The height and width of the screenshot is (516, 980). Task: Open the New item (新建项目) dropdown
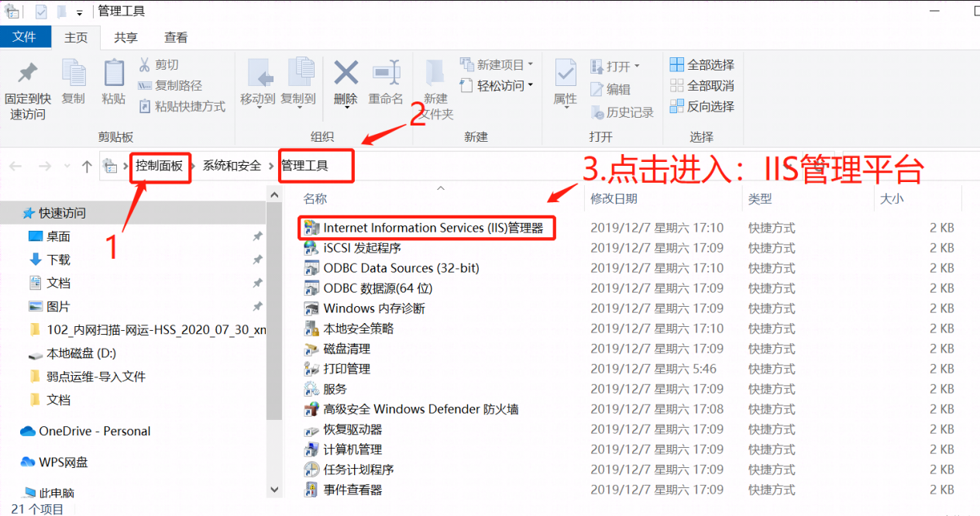coord(497,64)
